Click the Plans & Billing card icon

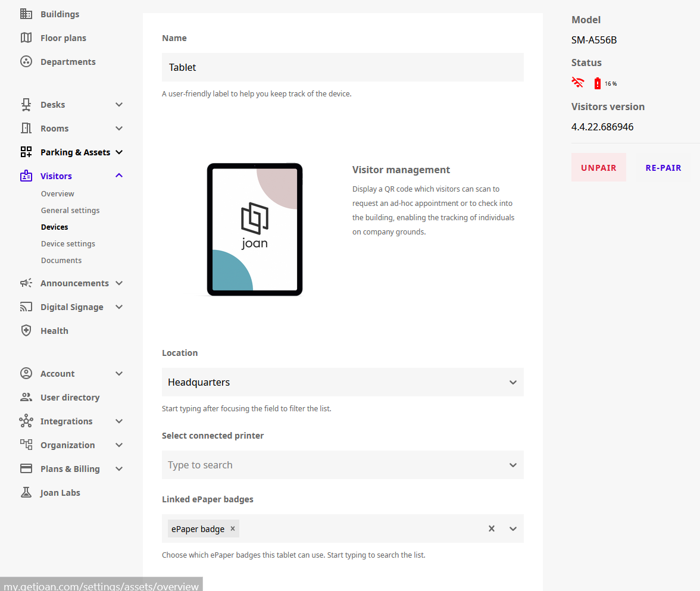tap(26, 468)
